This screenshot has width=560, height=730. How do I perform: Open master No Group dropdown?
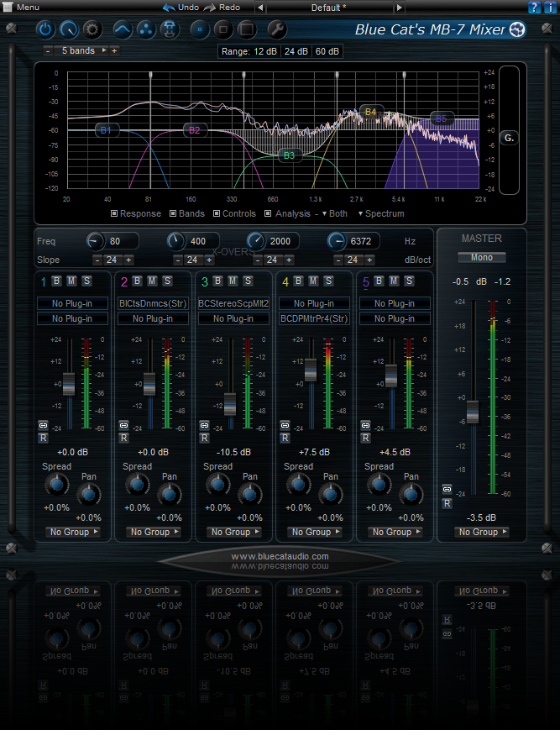[x=481, y=532]
